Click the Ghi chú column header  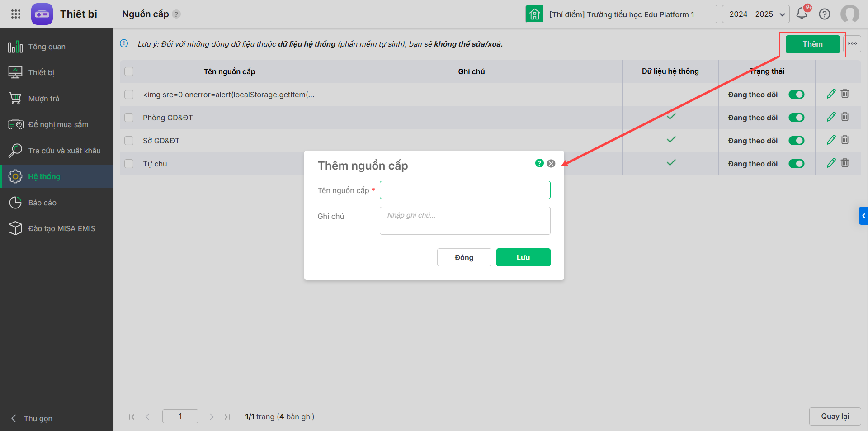(x=471, y=71)
